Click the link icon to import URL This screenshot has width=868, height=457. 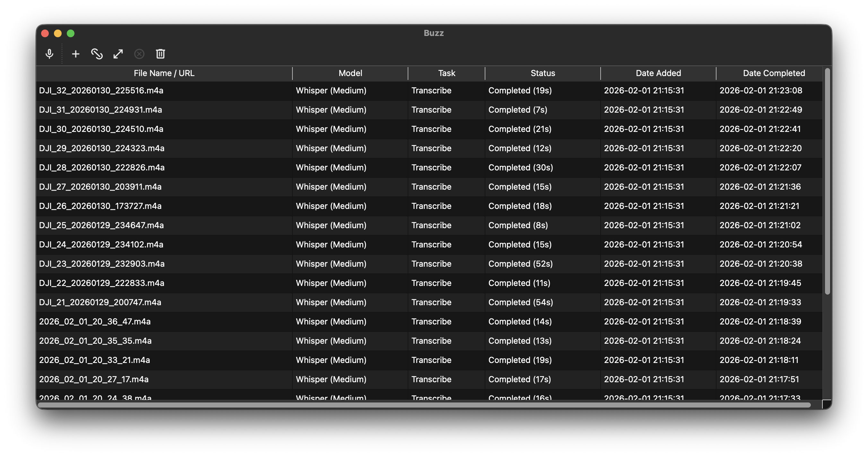(97, 54)
